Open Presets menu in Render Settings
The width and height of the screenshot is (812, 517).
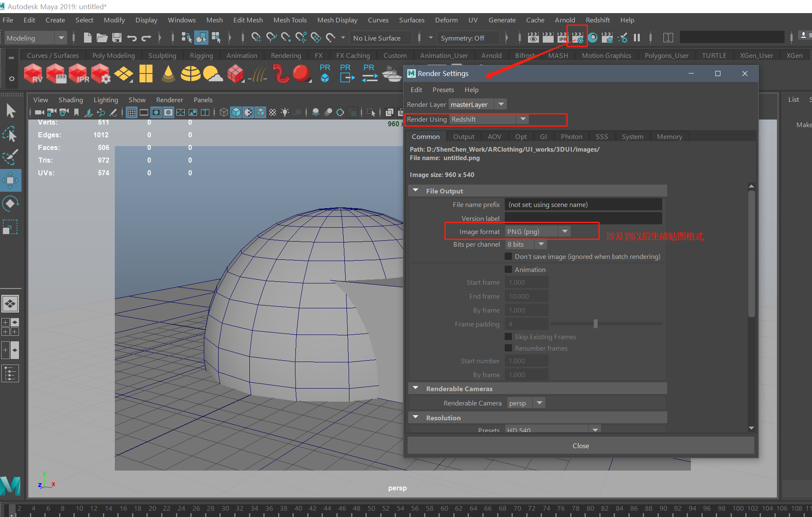point(443,90)
